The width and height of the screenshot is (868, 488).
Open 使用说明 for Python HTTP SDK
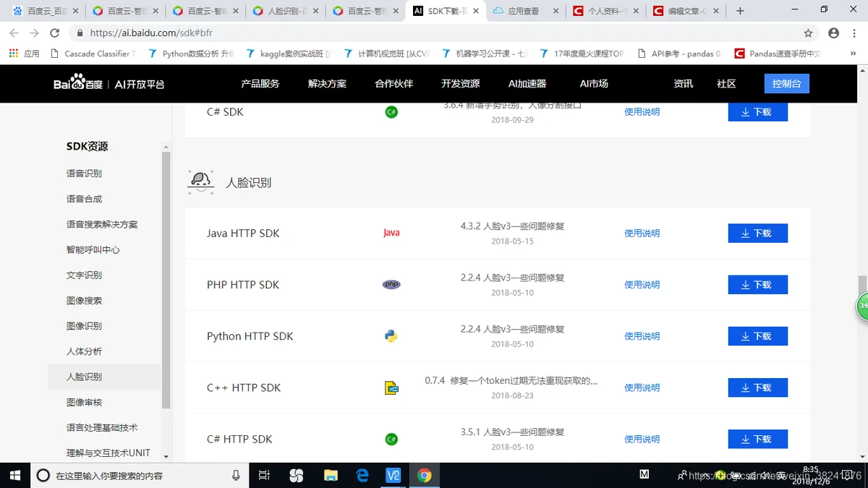pyautogui.click(x=642, y=336)
